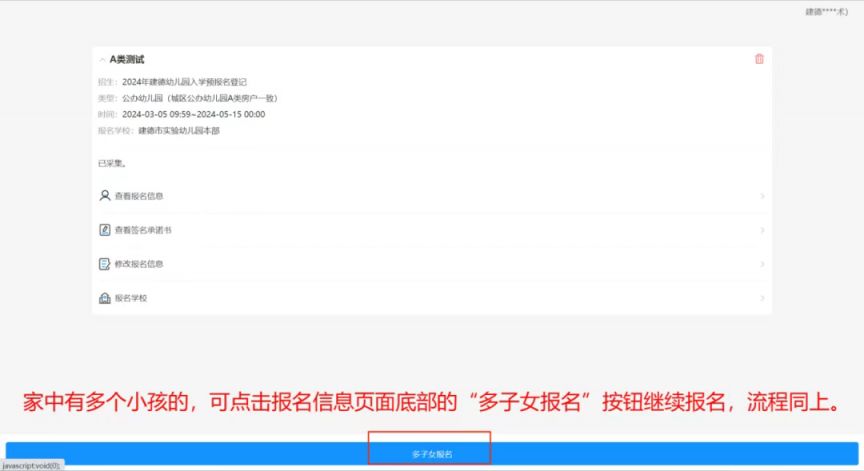Image resolution: width=864 pixels, height=471 pixels.
Task: Click the arrow chevron on 报名学校 row
Action: tap(762, 298)
